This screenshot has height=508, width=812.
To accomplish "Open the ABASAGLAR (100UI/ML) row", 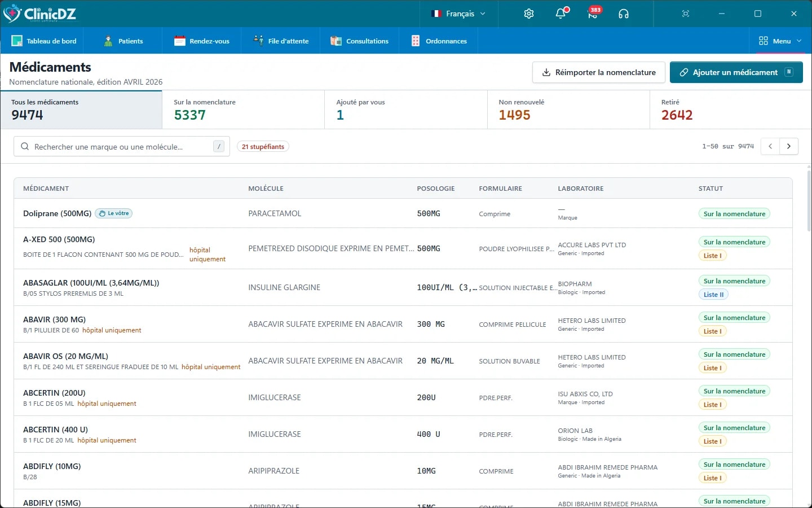I will pyautogui.click(x=403, y=287).
